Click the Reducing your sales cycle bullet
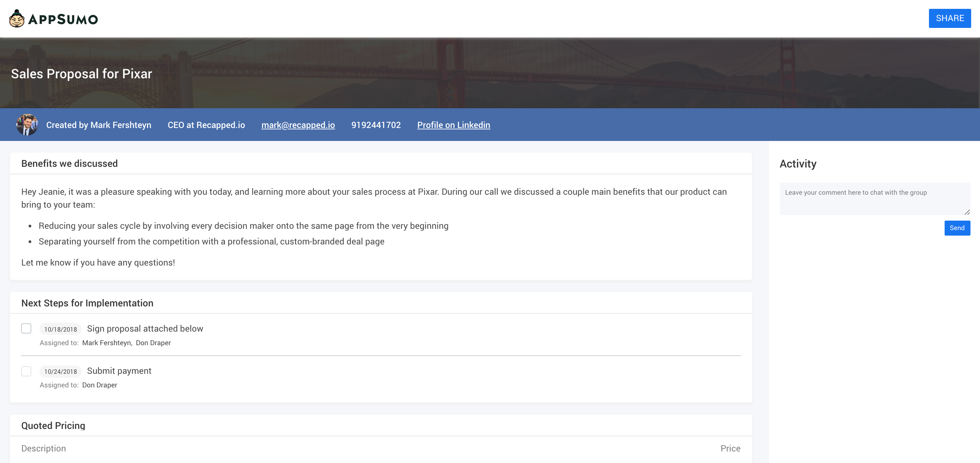 click(244, 226)
